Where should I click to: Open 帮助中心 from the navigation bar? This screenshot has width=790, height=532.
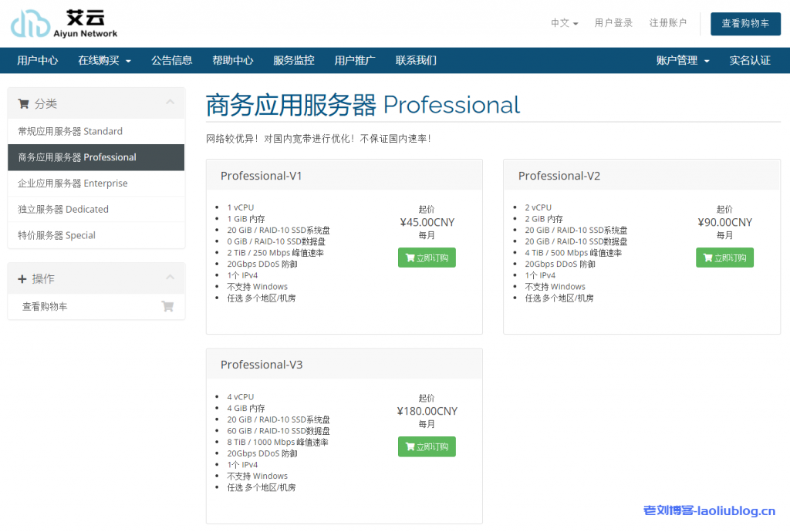(233, 59)
